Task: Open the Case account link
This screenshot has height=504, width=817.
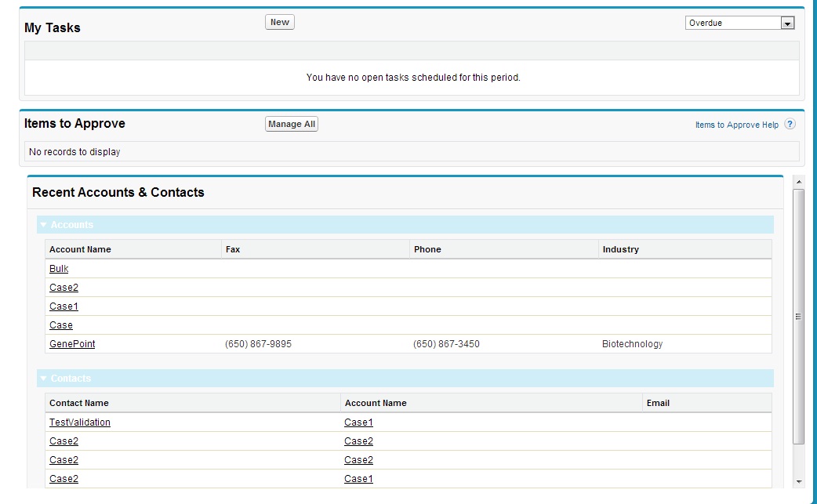Action: coord(61,325)
